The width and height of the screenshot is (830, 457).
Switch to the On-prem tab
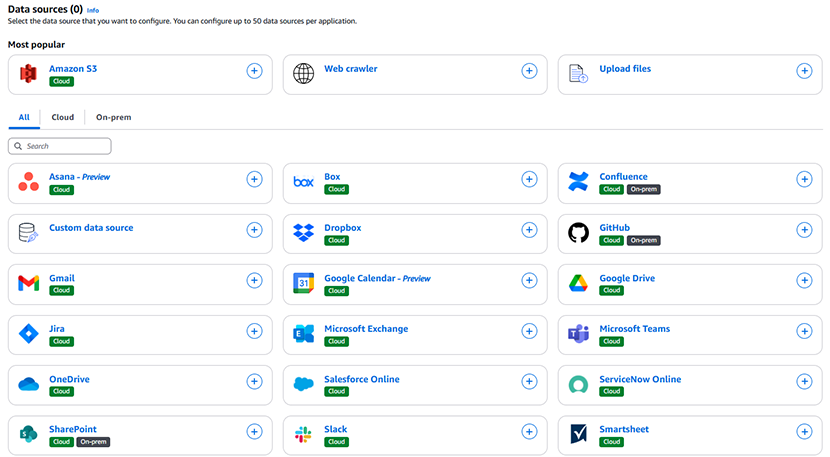(x=113, y=117)
